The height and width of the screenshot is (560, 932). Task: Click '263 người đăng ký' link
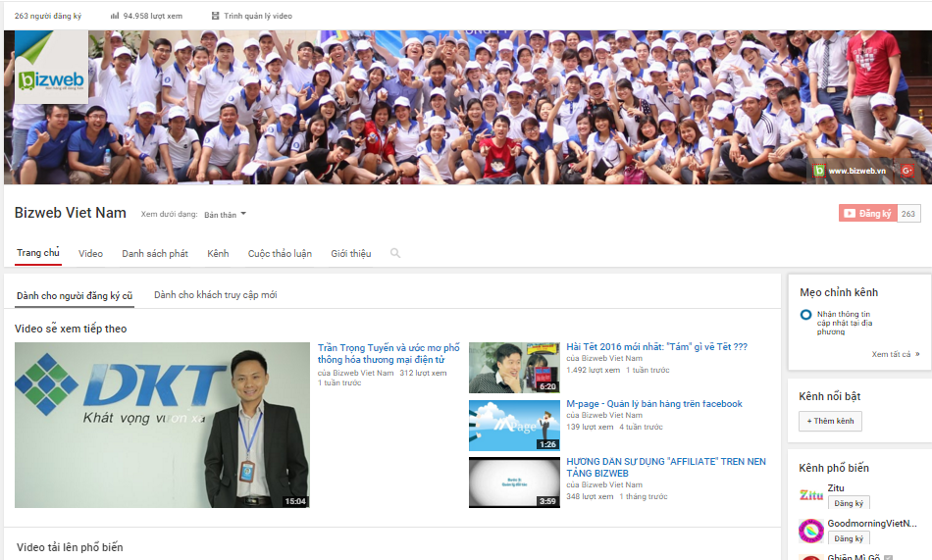click(48, 16)
